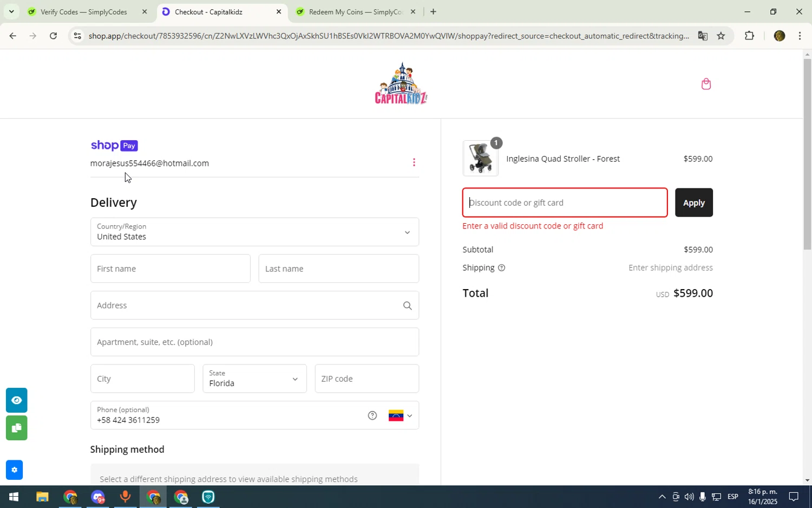Click the phone help question mark icon

point(372,415)
